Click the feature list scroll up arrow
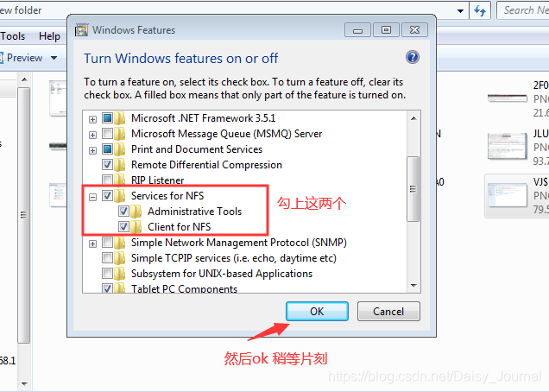 [413, 118]
